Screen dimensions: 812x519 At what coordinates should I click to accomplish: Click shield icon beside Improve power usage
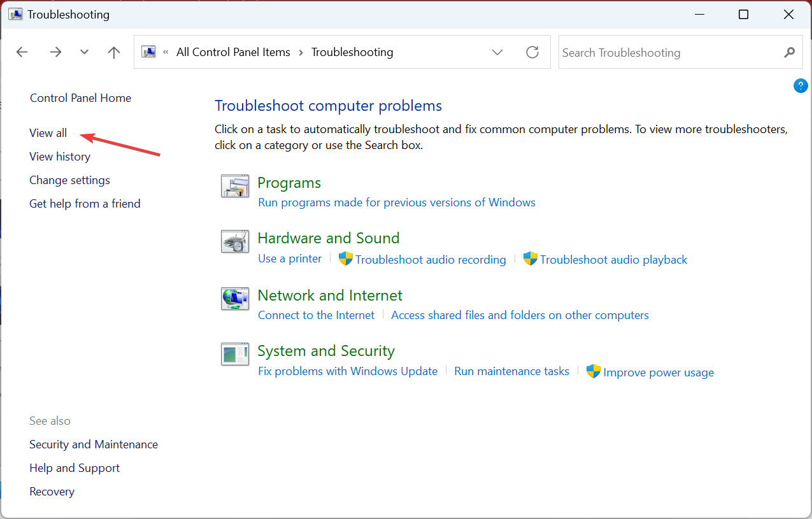point(594,371)
